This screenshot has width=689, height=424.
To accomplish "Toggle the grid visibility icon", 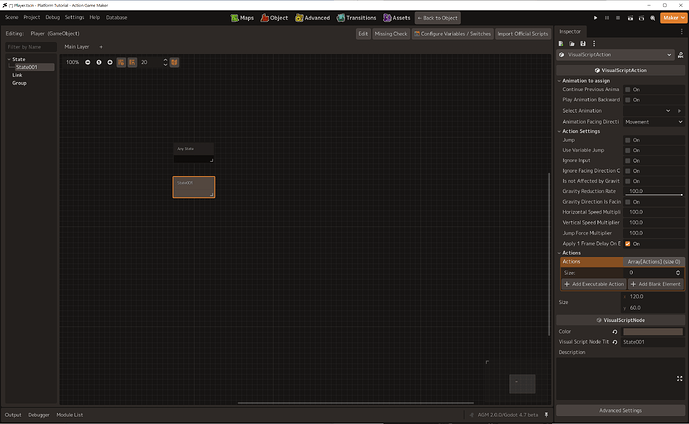I will [x=121, y=62].
